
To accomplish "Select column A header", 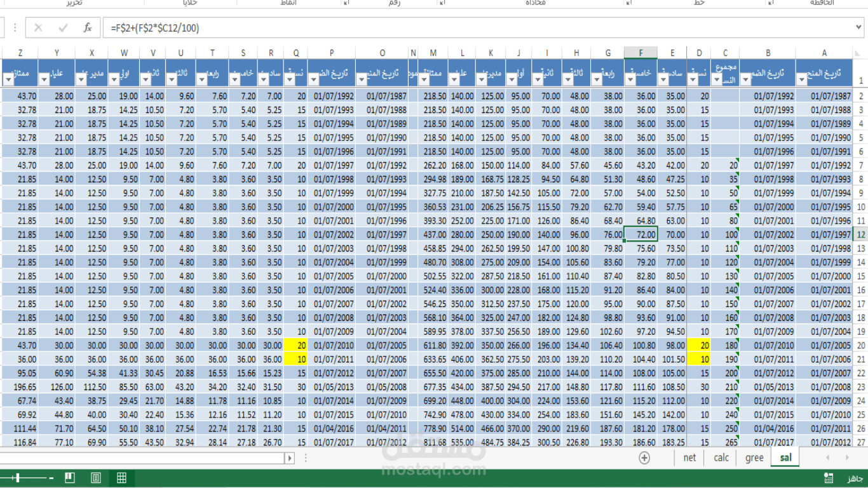I will 824,53.
